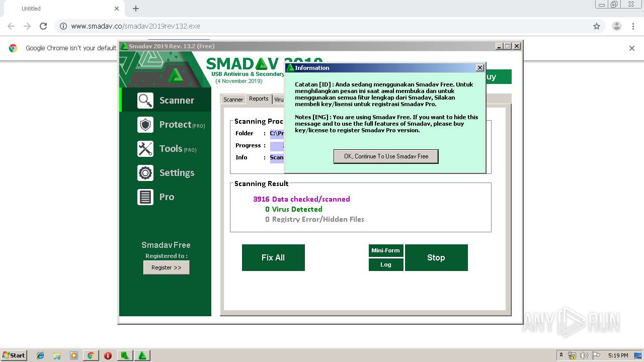Open a new Chrome tab

[136, 9]
